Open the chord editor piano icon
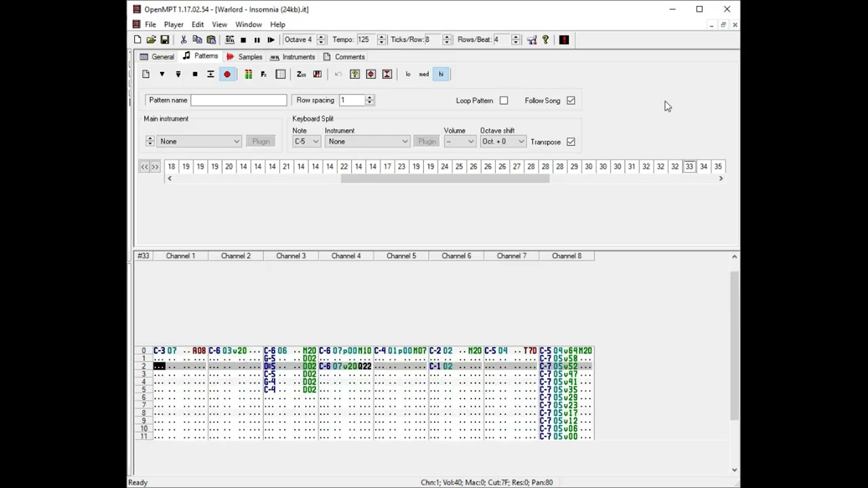 point(317,75)
